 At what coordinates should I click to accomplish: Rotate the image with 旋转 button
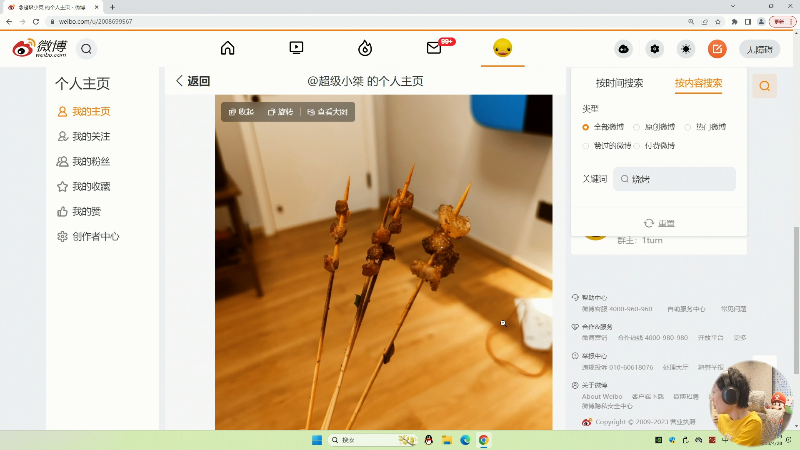tap(281, 112)
